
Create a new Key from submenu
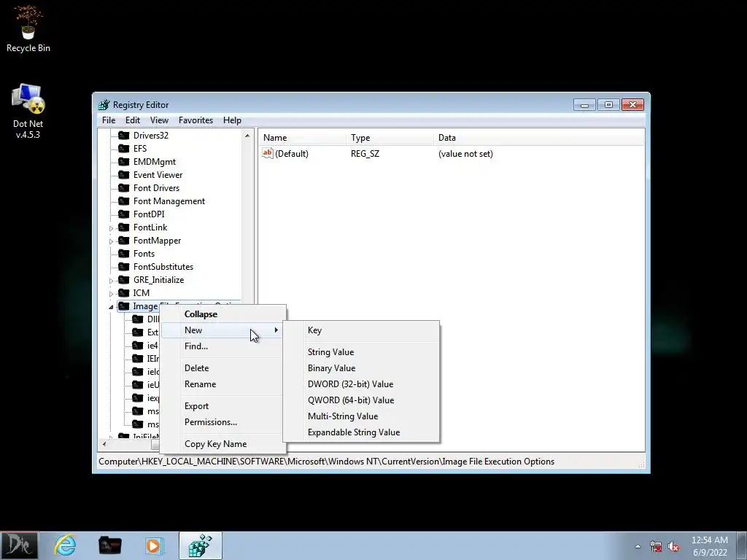361,330
